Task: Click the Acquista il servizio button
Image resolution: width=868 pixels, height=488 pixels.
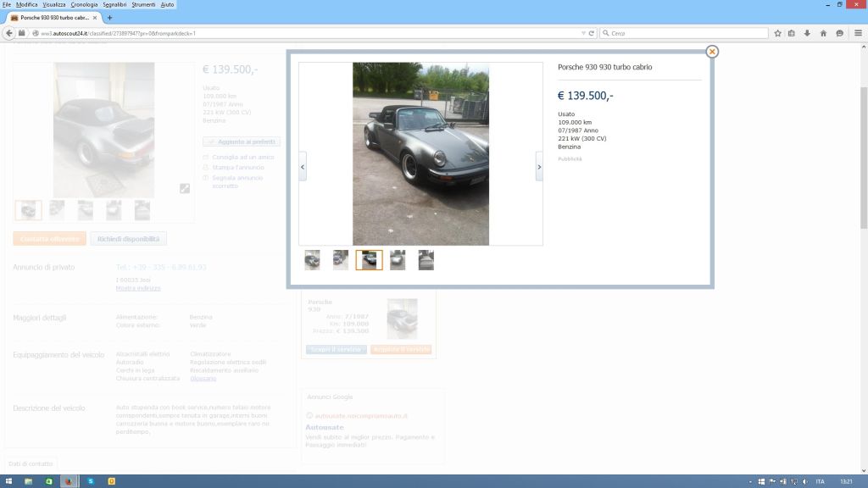Action: pos(401,350)
